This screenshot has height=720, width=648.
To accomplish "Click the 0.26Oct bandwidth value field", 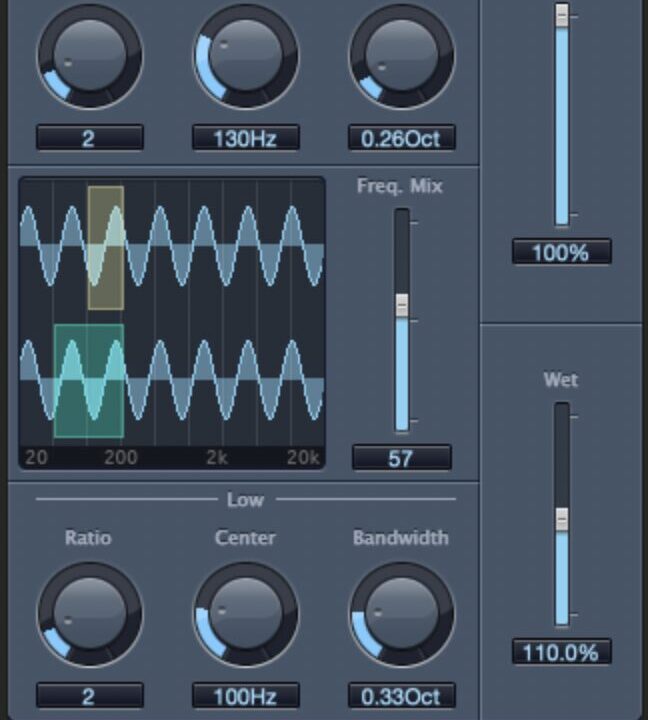I will click(x=402, y=138).
